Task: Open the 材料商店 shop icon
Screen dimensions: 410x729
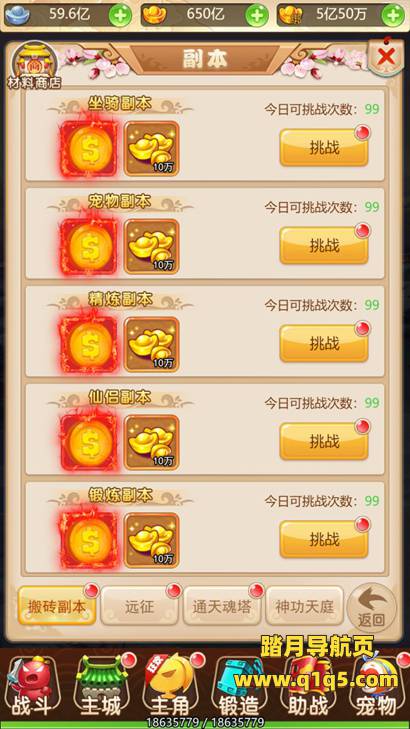Action: [x=34, y=66]
